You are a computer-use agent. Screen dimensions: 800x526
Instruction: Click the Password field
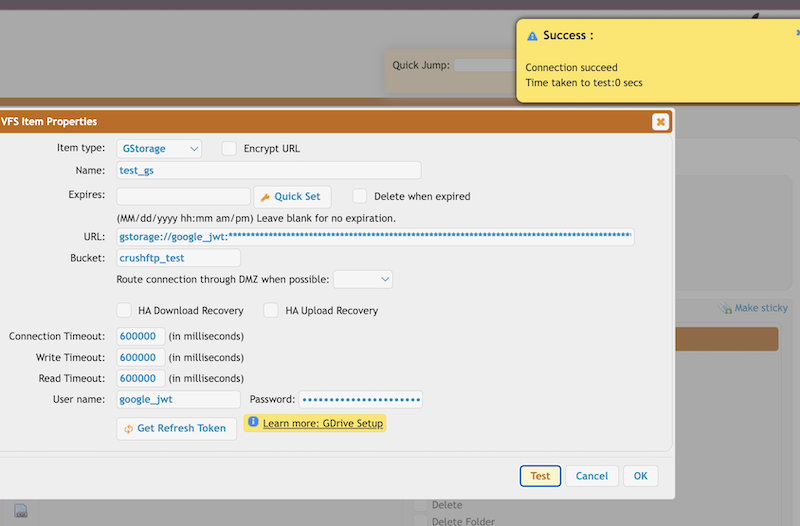pos(361,399)
